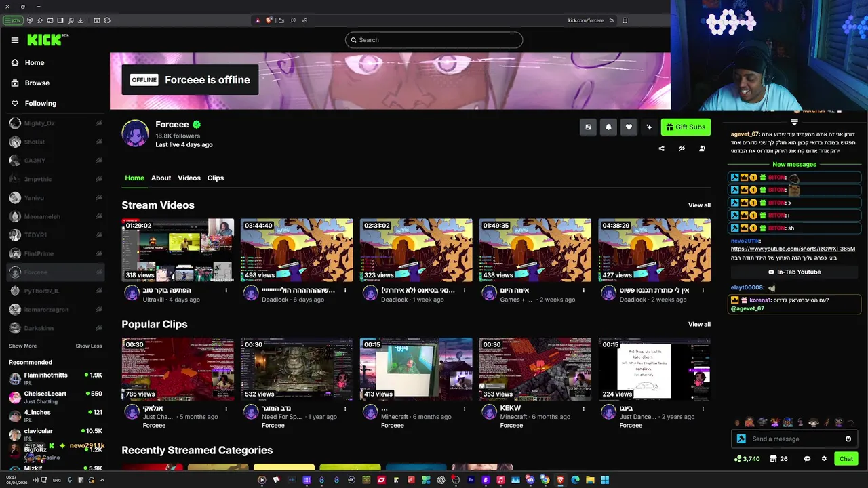Open recommended channel clavicular
The image size is (868, 488).
click(56, 434)
